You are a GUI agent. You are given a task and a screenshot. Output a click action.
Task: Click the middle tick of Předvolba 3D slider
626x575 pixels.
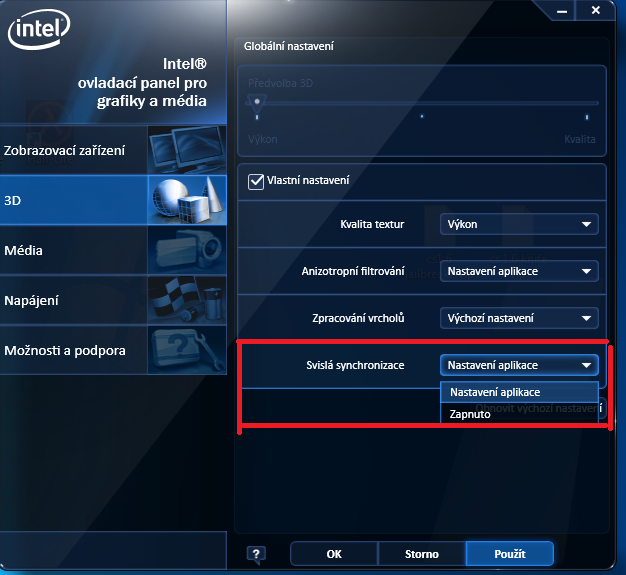click(x=422, y=117)
